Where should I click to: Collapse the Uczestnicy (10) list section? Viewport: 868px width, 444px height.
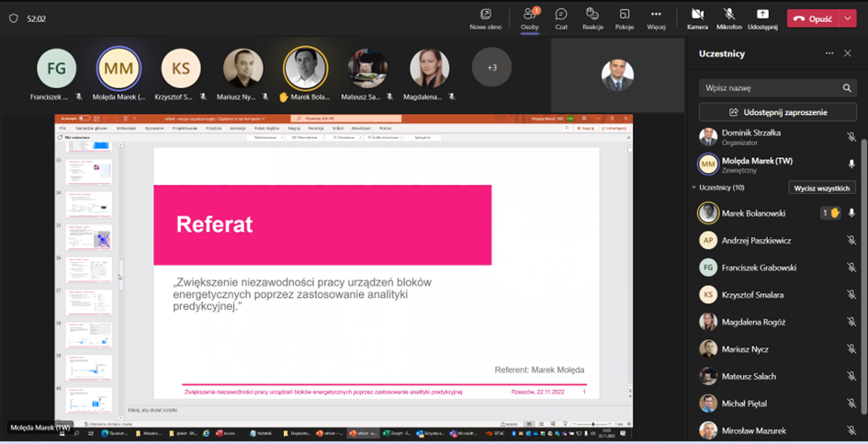pyautogui.click(x=694, y=188)
